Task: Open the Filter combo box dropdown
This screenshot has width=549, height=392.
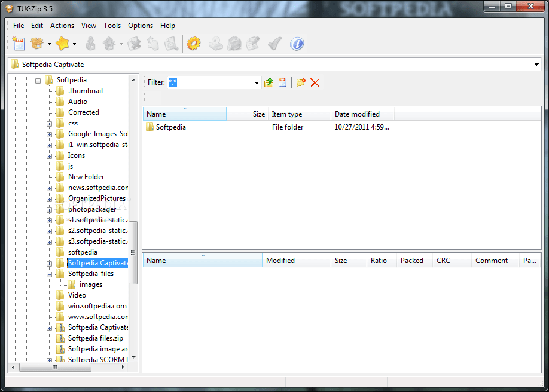Action: [x=257, y=83]
